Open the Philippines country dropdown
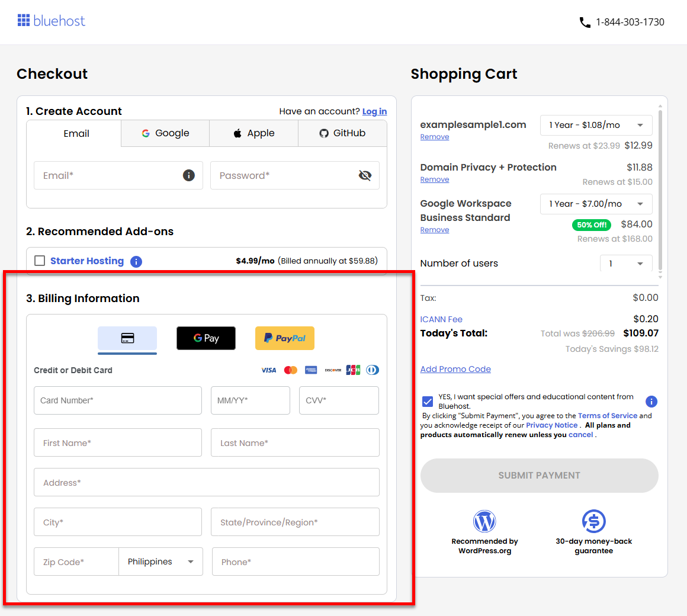 click(x=161, y=562)
